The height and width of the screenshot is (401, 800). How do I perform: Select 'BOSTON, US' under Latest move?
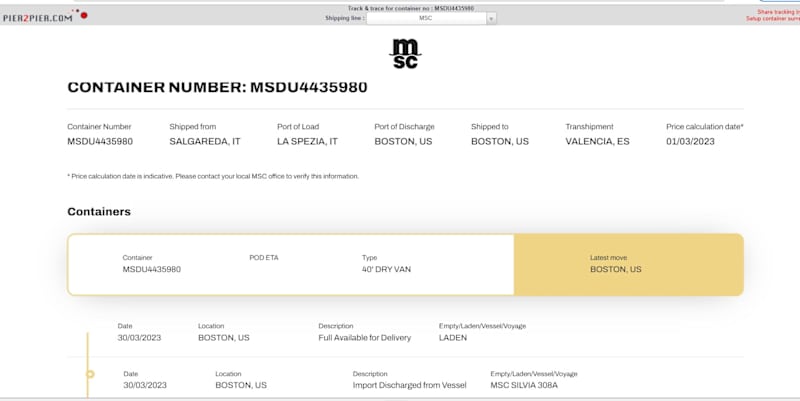coord(616,269)
